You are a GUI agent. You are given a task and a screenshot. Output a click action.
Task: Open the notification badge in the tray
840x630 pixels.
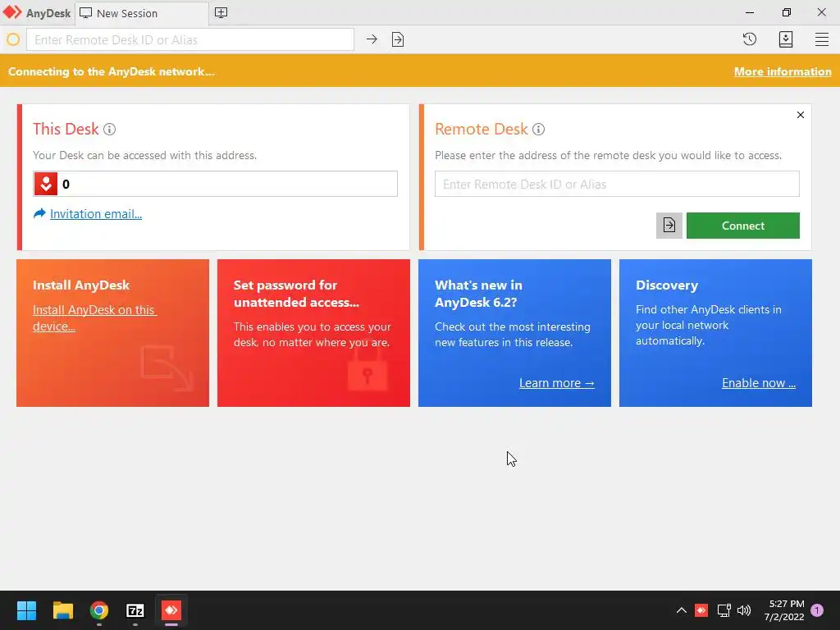click(817, 610)
